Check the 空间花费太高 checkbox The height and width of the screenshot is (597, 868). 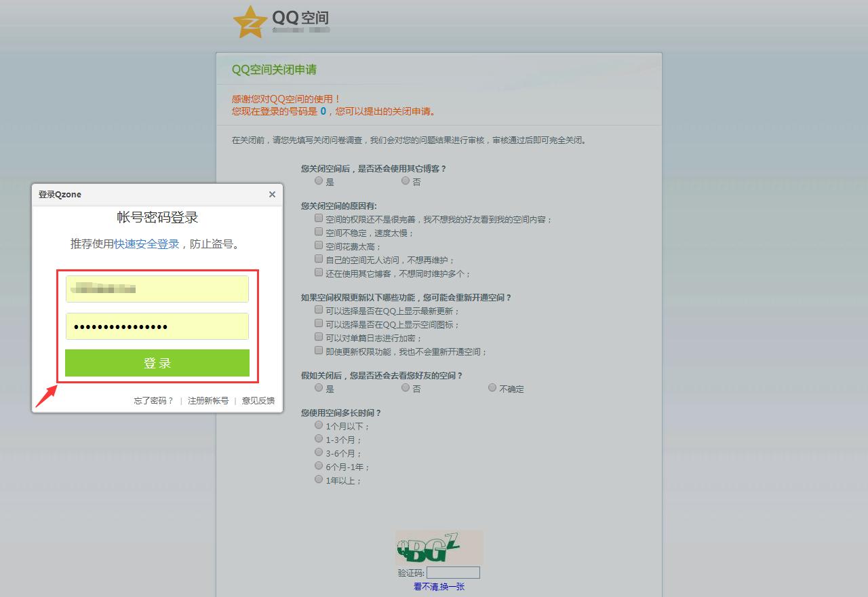[319, 244]
